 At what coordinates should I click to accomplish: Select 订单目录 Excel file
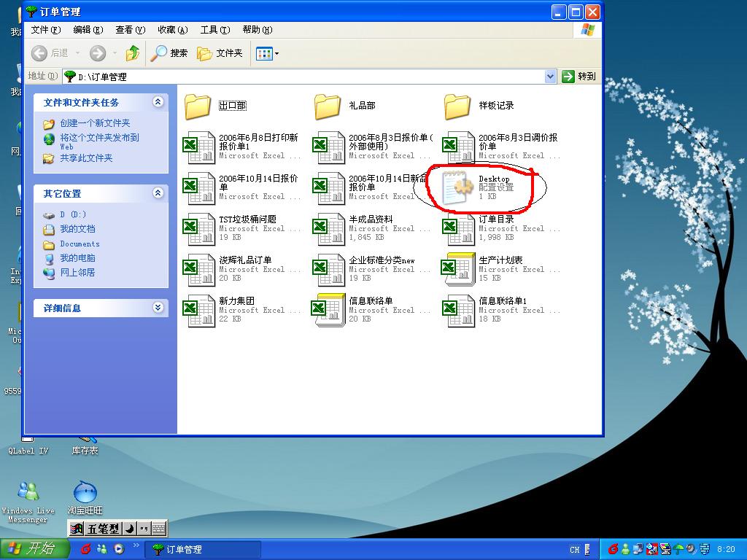(x=501, y=228)
